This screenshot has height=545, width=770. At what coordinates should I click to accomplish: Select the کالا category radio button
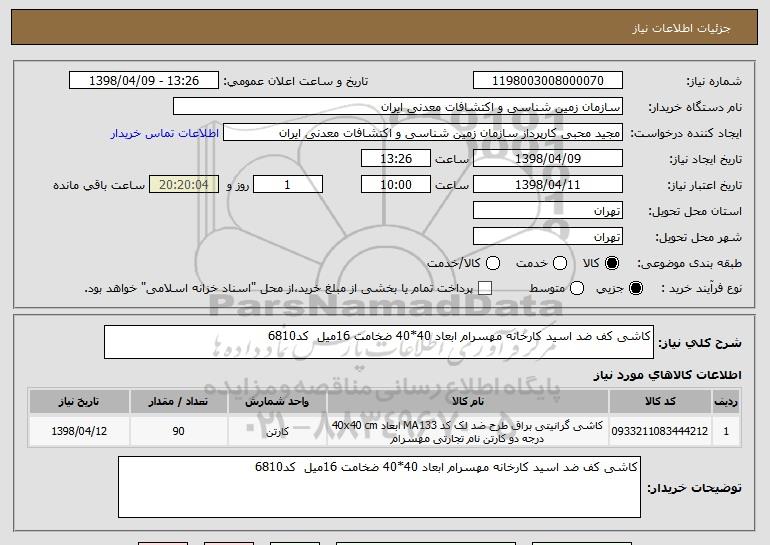(x=611, y=263)
